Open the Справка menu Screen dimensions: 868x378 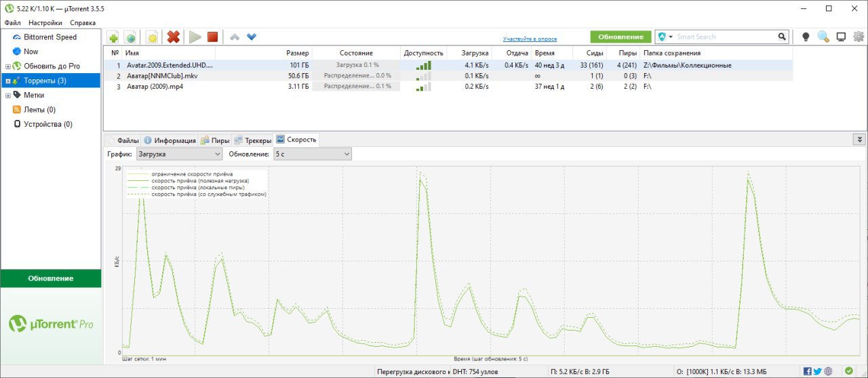83,23
